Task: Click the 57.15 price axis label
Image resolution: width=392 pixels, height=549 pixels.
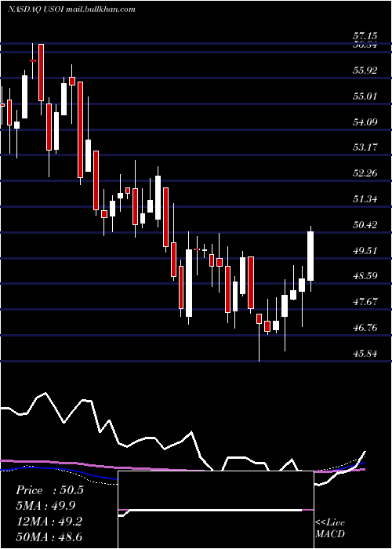Action: 365,36
